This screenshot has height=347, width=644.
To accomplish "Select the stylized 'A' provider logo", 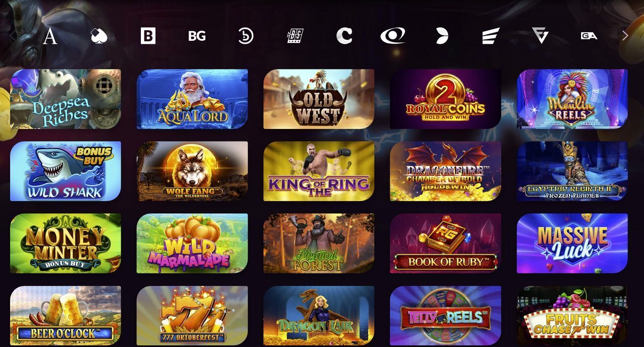I will point(50,36).
